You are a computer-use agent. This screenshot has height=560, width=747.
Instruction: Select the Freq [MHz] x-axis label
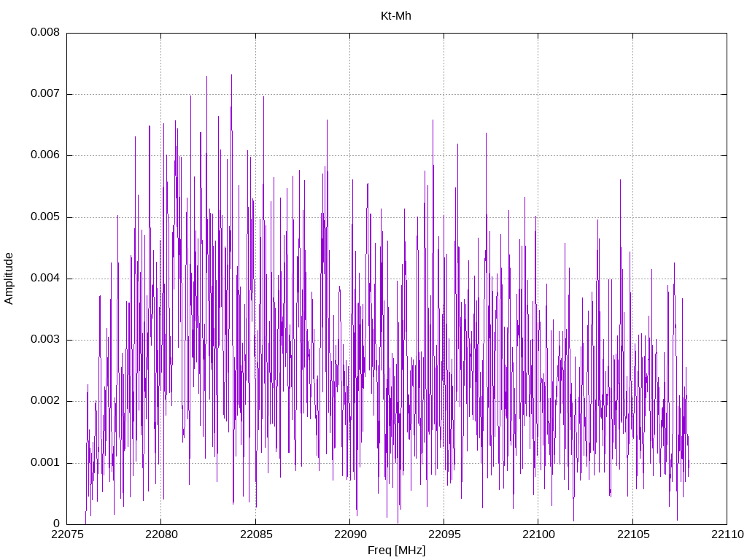pos(396,550)
